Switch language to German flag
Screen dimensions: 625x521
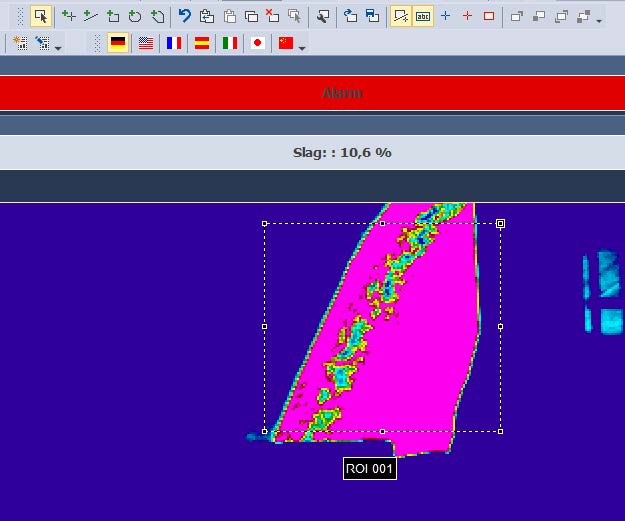pyautogui.click(x=118, y=43)
